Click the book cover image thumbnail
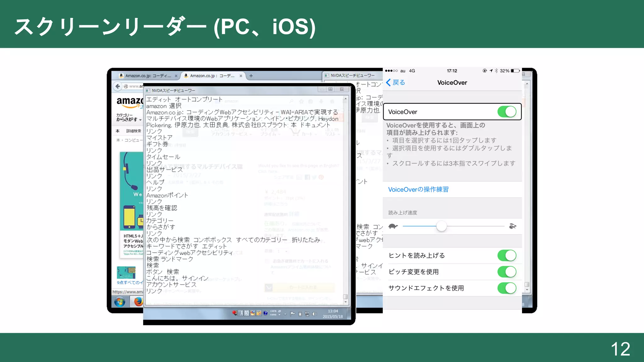The height and width of the screenshot is (362, 644). pos(132,205)
